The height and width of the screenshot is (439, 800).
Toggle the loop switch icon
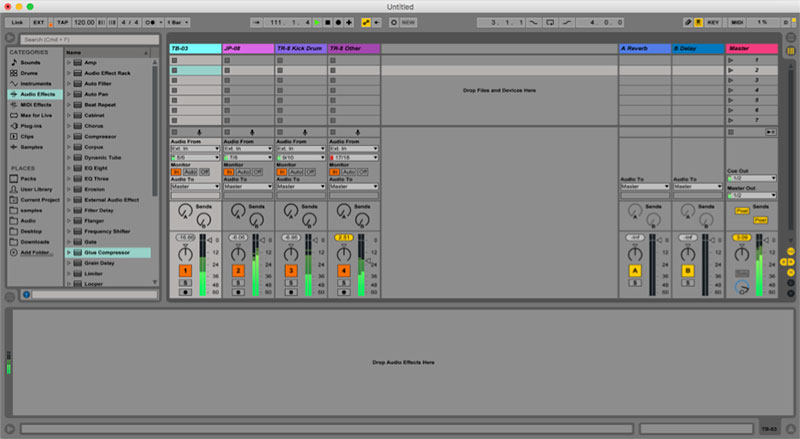click(550, 22)
